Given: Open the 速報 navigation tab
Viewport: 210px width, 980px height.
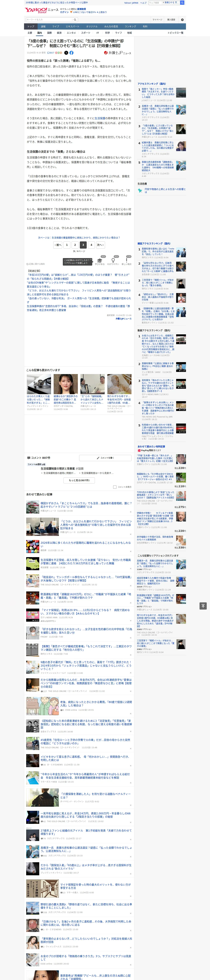Looking at the screenshot, I should (43, 27).
